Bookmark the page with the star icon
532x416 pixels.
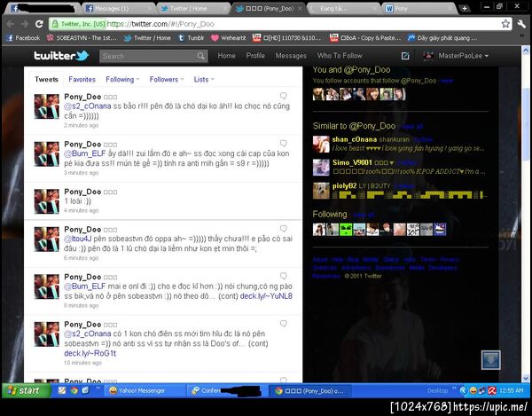(505, 24)
